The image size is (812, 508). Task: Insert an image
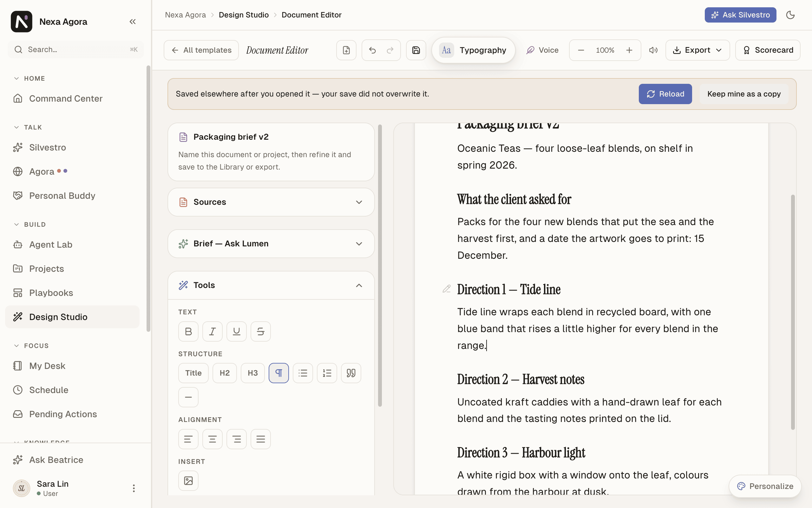coord(188,480)
